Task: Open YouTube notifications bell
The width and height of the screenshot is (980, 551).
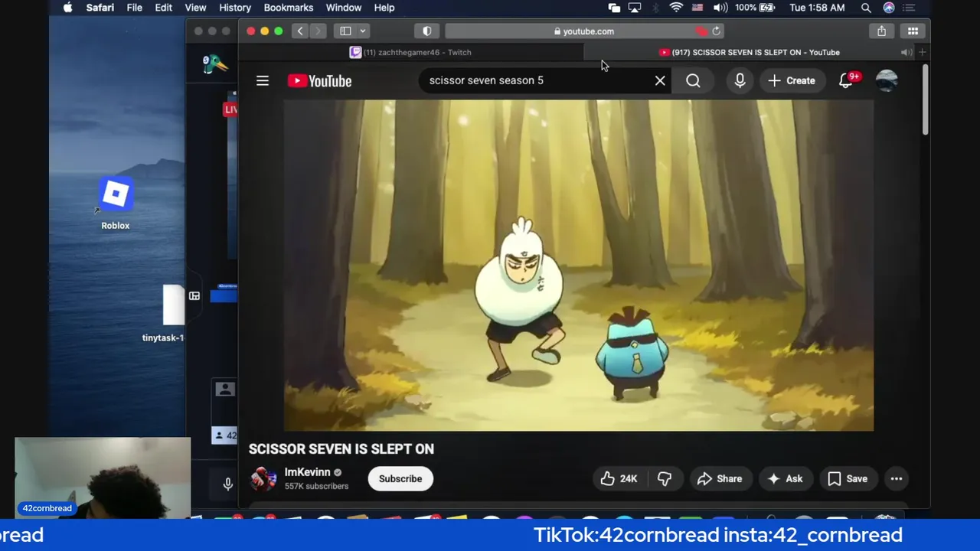Action: coord(846,80)
